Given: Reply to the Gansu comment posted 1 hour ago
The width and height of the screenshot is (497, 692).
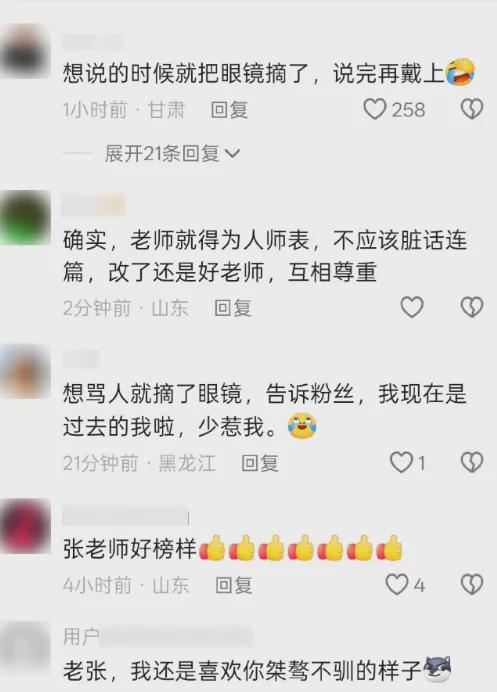Looking at the screenshot, I should pyautogui.click(x=229, y=110).
